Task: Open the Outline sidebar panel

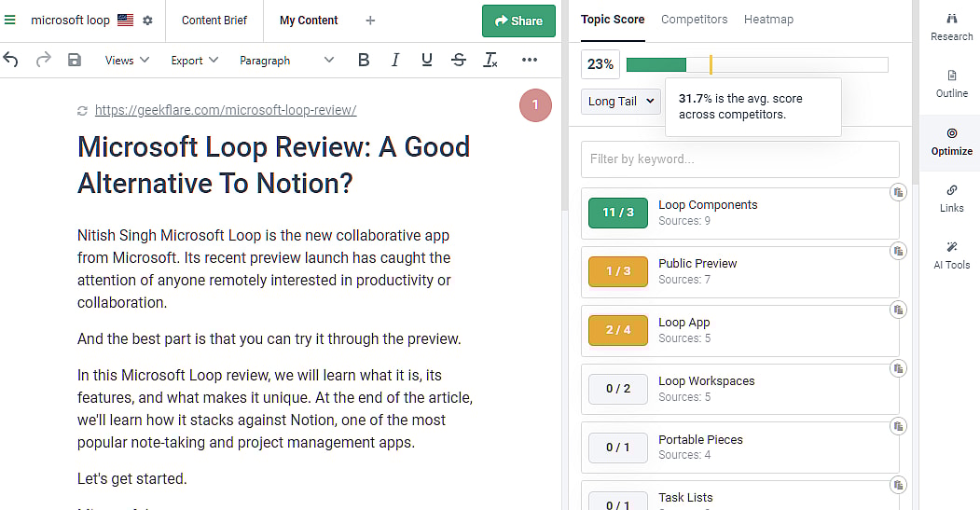Action: click(951, 84)
